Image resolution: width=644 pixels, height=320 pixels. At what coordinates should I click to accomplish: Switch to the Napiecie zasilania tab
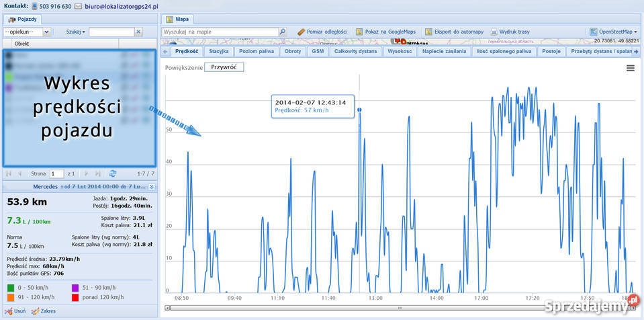point(444,51)
